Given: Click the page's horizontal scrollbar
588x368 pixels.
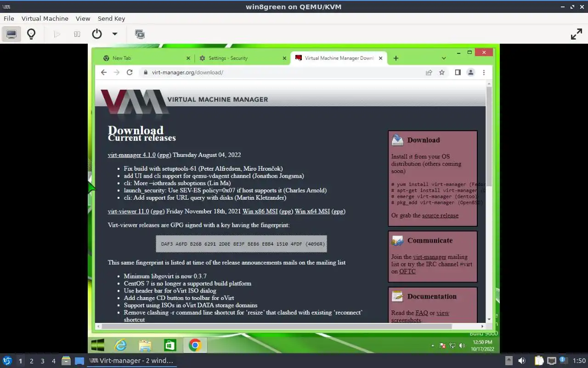Looking at the screenshot, I should 277,326.
